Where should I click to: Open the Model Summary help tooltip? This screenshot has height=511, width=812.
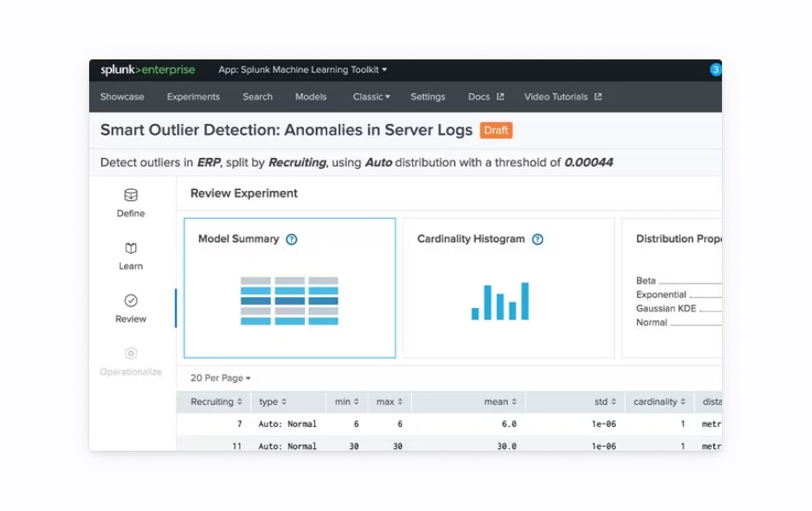coord(290,239)
